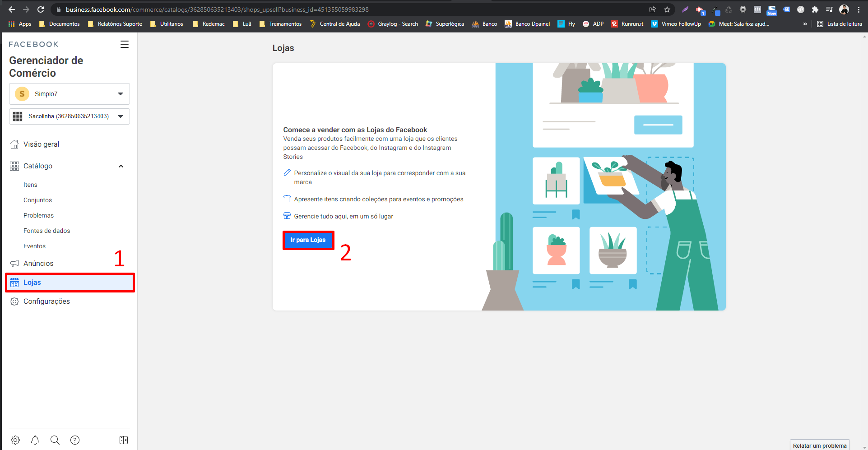Open Vimeo FollowUp bookmark
The height and width of the screenshot is (450, 868).
(676, 24)
